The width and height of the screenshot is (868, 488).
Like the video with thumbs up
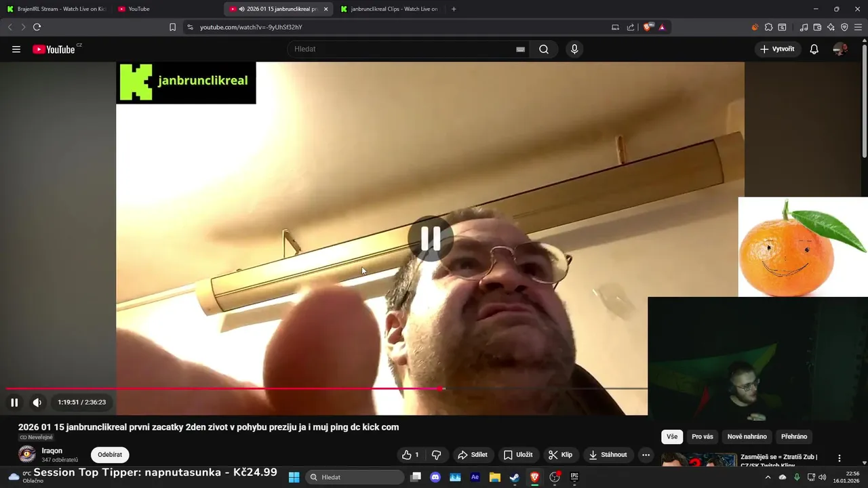(x=410, y=455)
